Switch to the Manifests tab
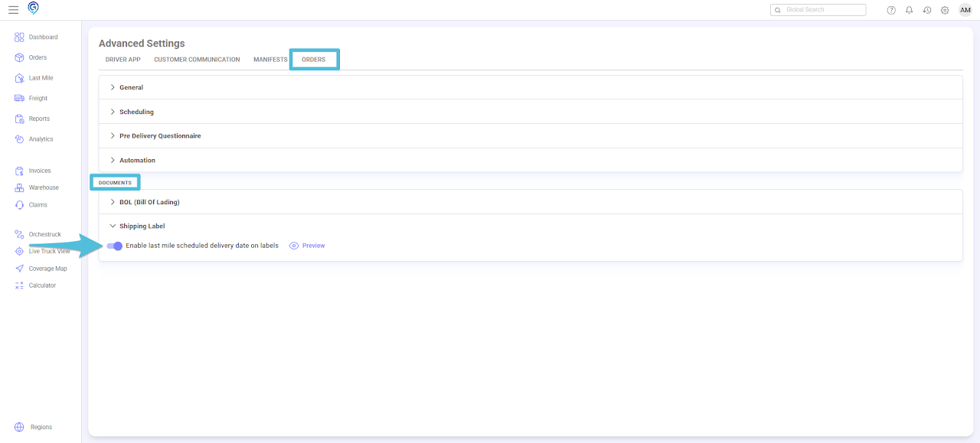The image size is (980, 443). point(270,60)
